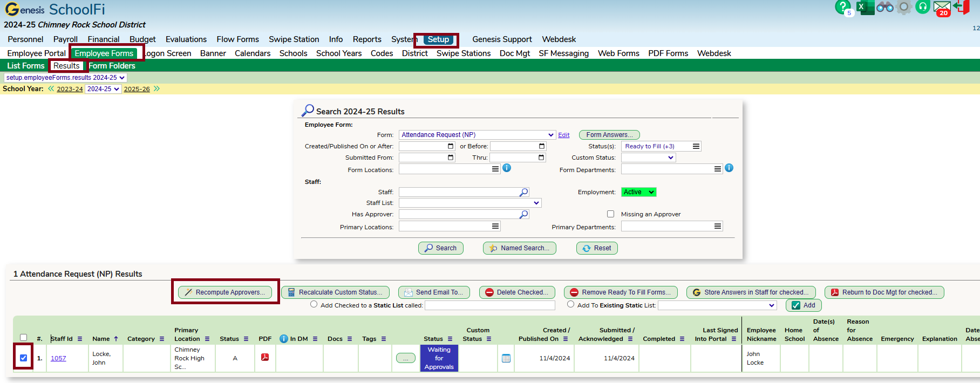Image resolution: width=980 pixels, height=383 pixels.
Task: Uncheck the John Locke row checkbox
Action: 23,358
